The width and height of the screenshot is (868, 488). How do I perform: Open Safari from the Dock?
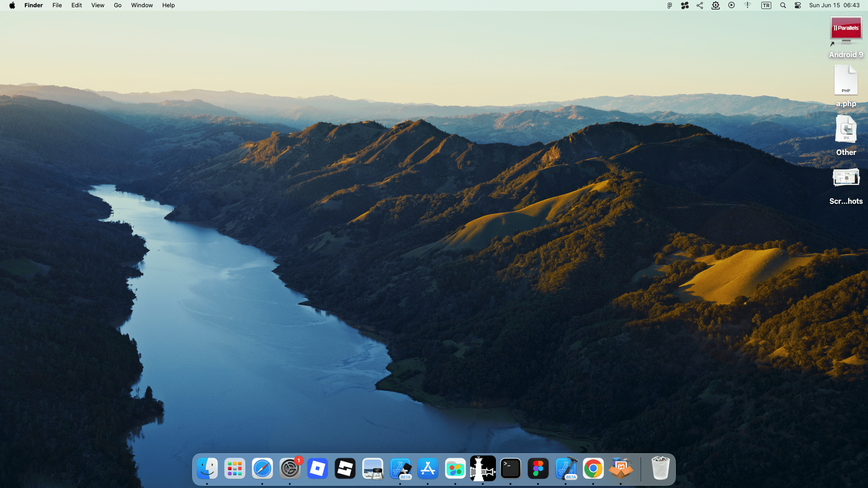(x=262, y=469)
